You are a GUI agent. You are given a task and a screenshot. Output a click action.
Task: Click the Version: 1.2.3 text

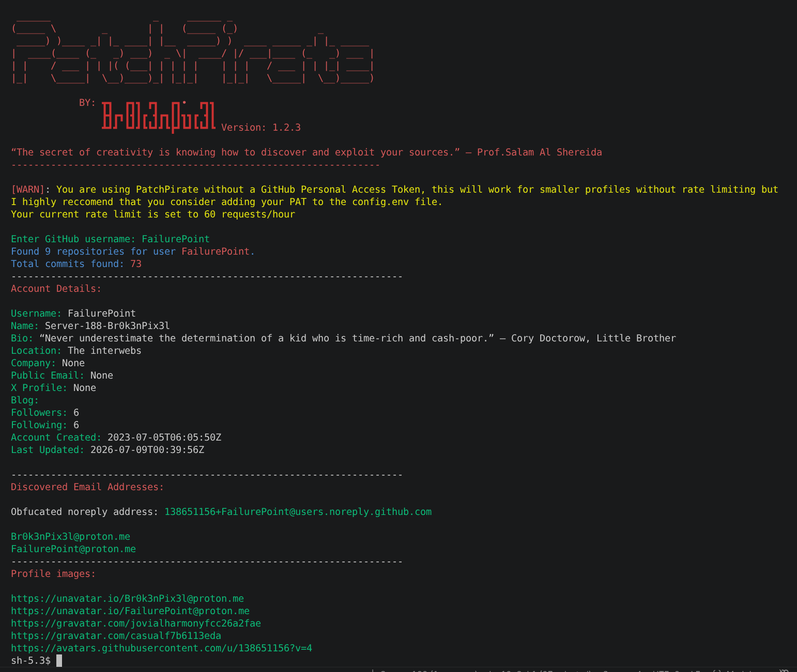[x=261, y=128]
